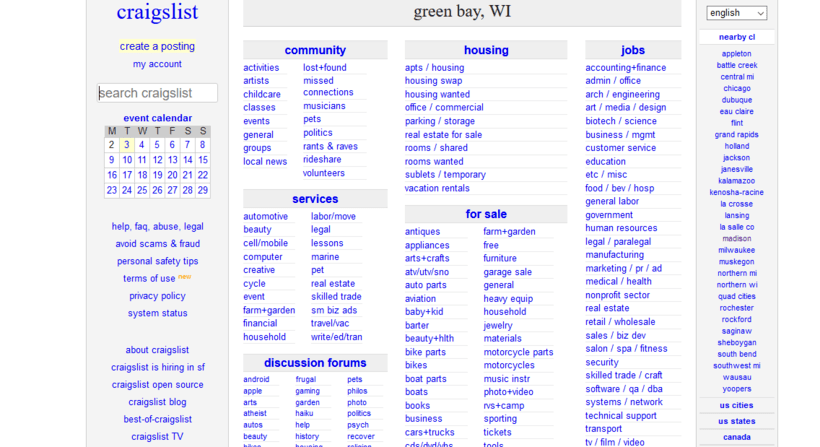This screenshot has height=447, width=820.
Task: Open the free stuff link
Action: pyautogui.click(x=491, y=245)
